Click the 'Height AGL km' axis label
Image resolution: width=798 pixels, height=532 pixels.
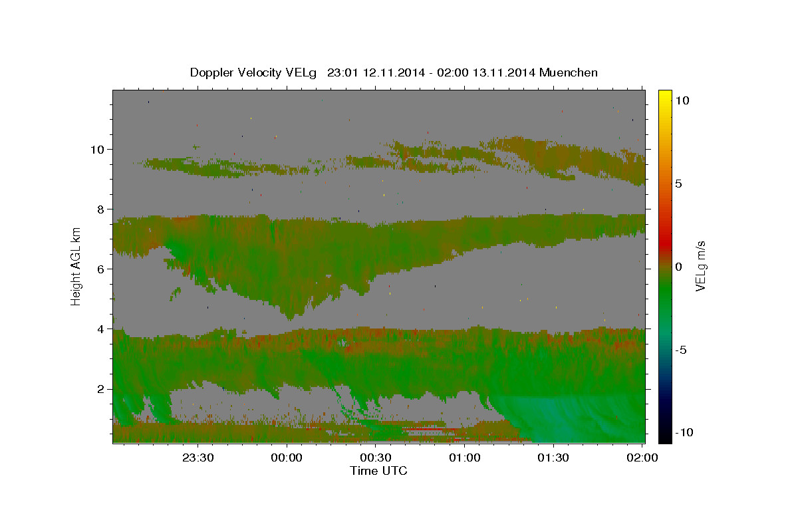(x=76, y=265)
